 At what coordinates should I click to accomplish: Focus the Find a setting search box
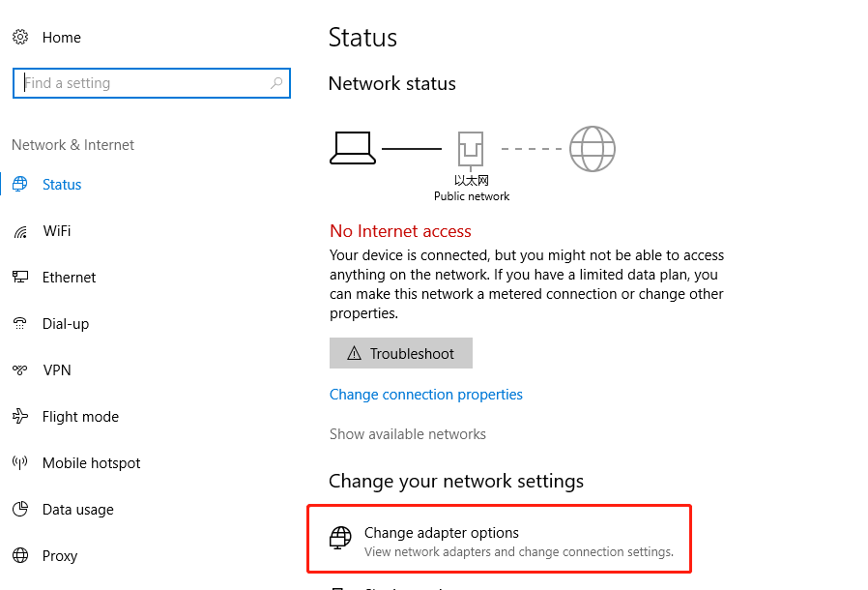tap(152, 83)
